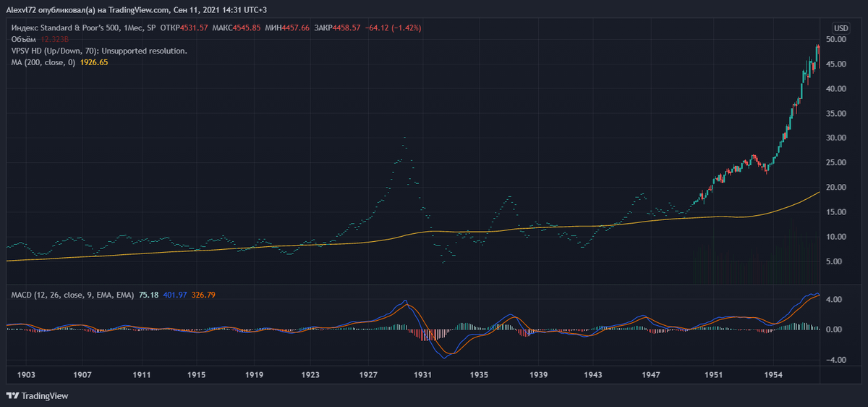This screenshot has width=868, height=407.
Task: Select the Объём volume indicator label
Action: [23, 39]
